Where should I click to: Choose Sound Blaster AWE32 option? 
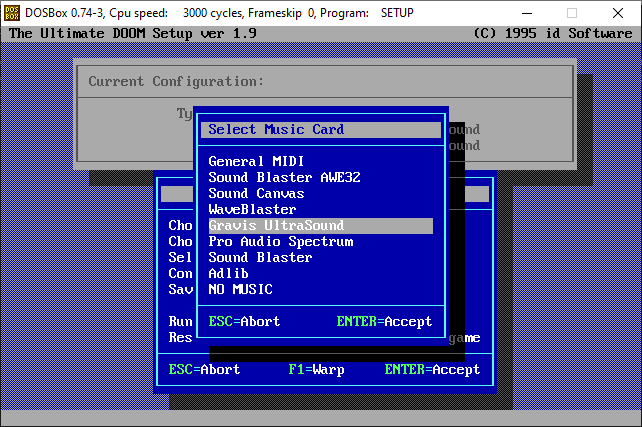pos(285,177)
